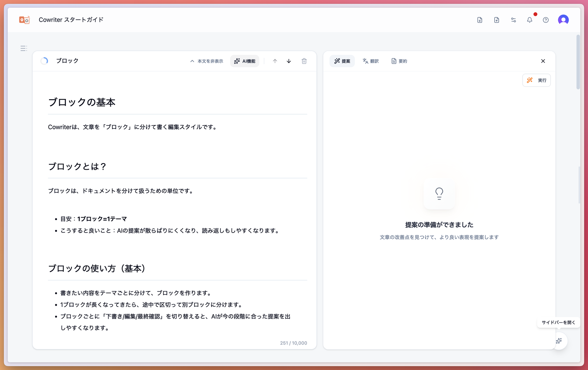This screenshot has height=370, width=588.
Task: Open the document download icon
Action: tap(480, 20)
